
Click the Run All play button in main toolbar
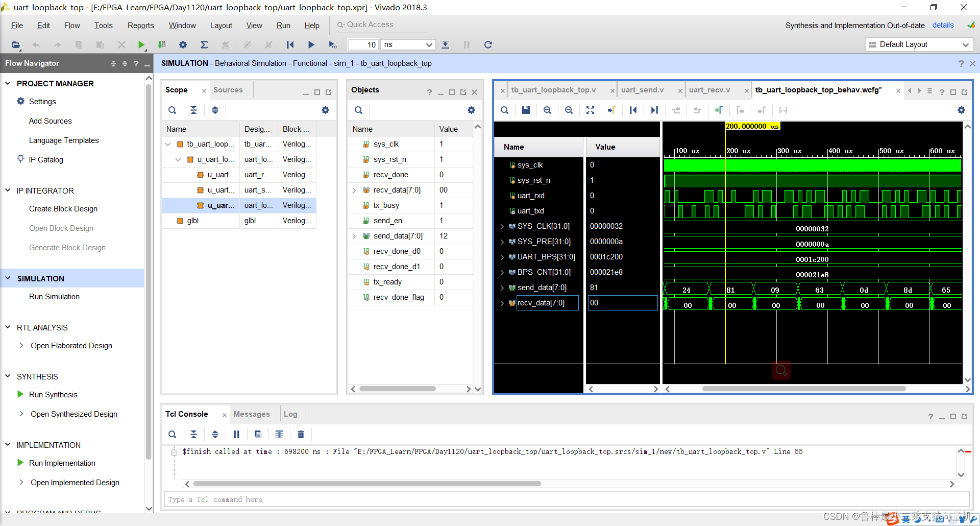click(x=311, y=45)
